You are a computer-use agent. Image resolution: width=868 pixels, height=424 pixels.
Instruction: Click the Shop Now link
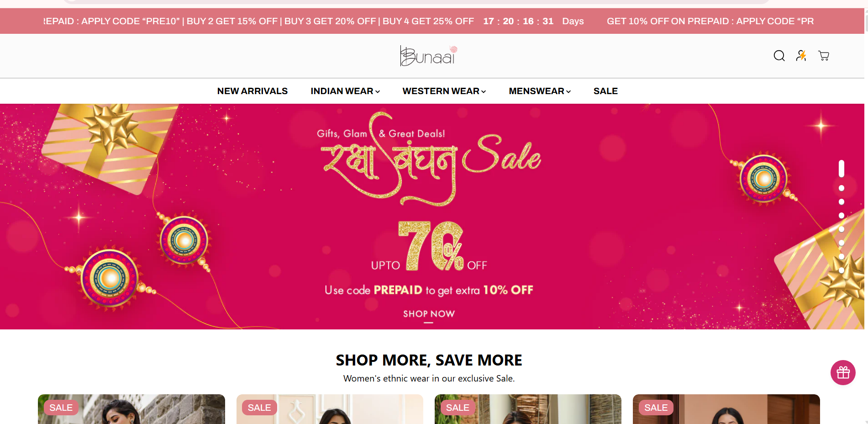(429, 314)
